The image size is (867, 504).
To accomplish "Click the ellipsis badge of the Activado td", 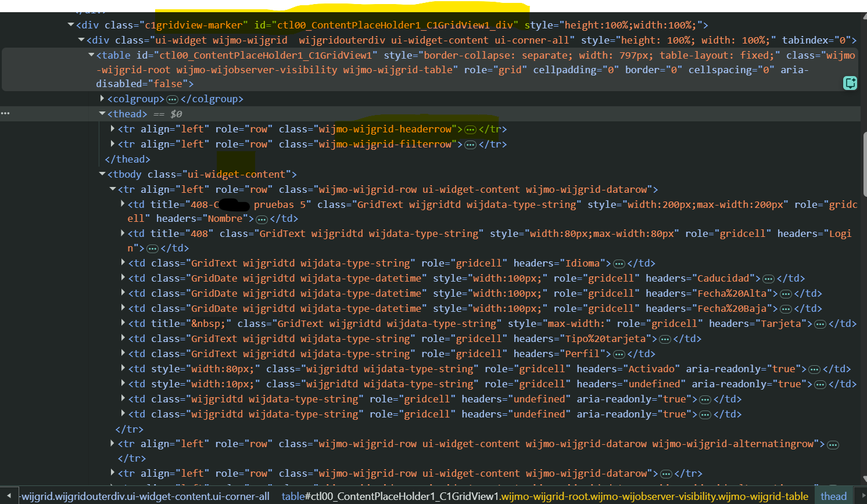I will [815, 369].
